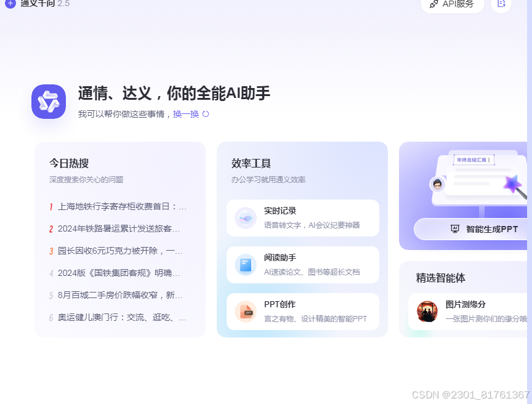The width and height of the screenshot is (532, 404).
Task: Click the vertical scrollbar at right edge
Action: 530,202
